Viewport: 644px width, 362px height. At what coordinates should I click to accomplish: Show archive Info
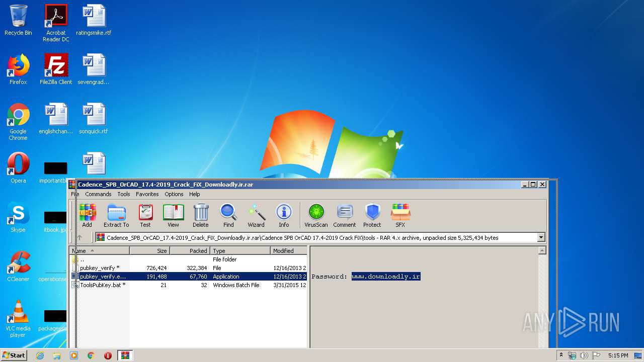click(284, 216)
